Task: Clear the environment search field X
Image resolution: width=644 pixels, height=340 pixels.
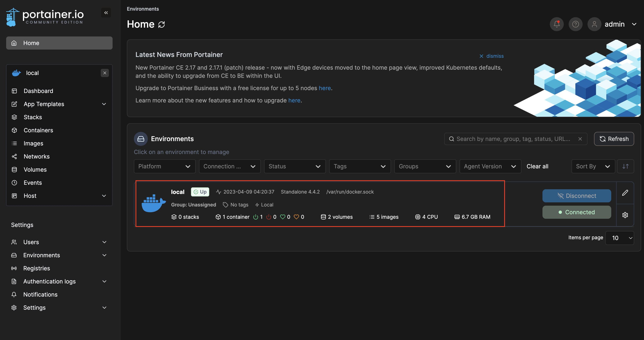Action: pyautogui.click(x=580, y=139)
